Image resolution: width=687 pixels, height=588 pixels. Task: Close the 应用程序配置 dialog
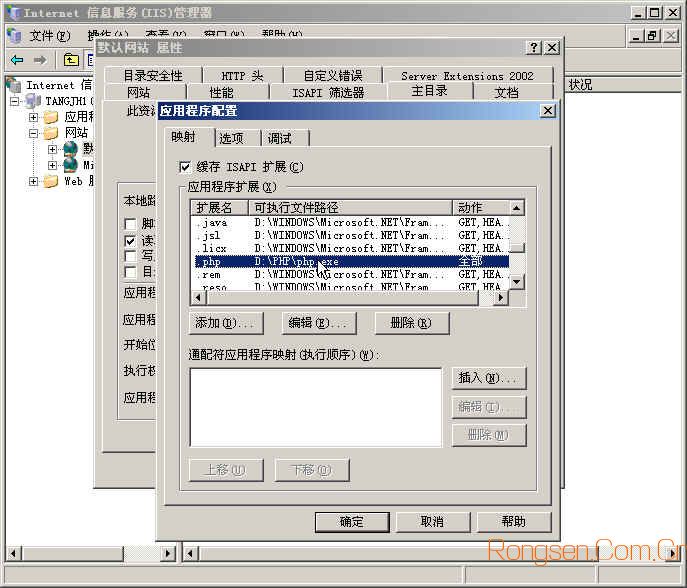[548, 110]
